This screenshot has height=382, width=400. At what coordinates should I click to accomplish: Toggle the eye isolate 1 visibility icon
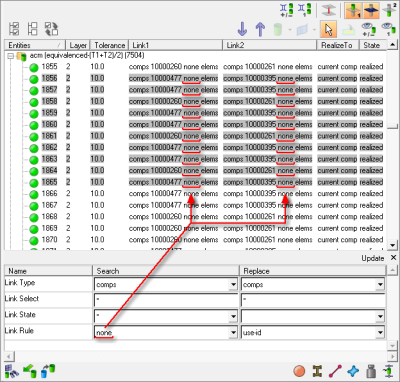tap(388, 29)
